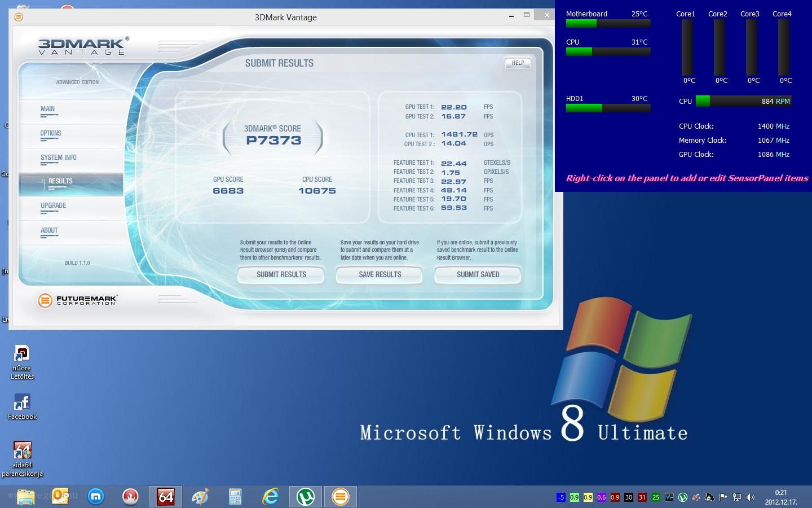Open the waveform monitor tray icon
Viewport: 812px width, 508px height.
[x=669, y=497]
